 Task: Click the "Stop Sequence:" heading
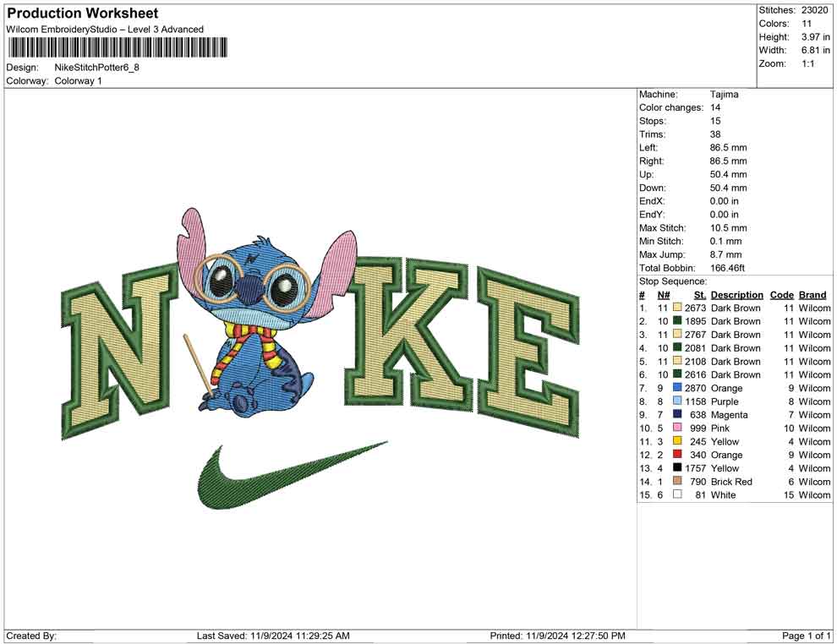click(x=673, y=281)
